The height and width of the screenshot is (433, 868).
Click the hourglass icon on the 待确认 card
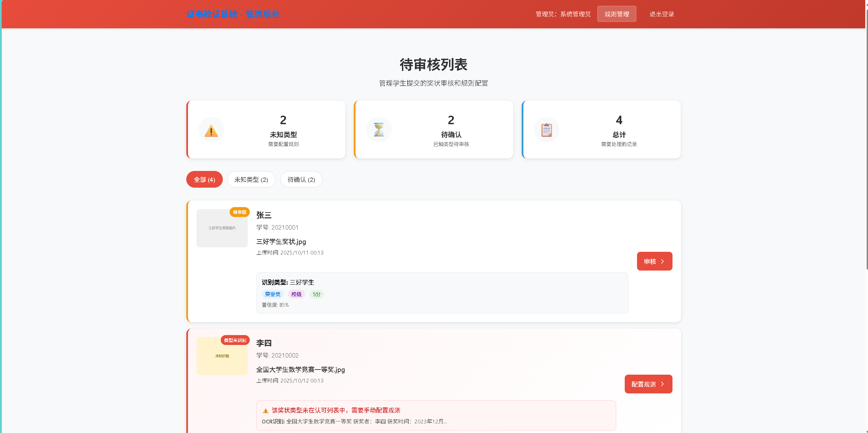[x=379, y=130]
